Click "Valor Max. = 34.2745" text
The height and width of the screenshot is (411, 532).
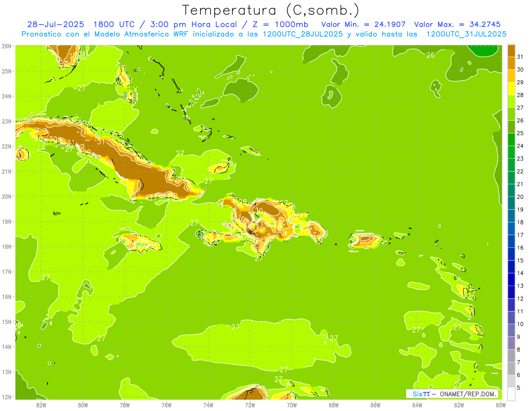click(x=457, y=24)
